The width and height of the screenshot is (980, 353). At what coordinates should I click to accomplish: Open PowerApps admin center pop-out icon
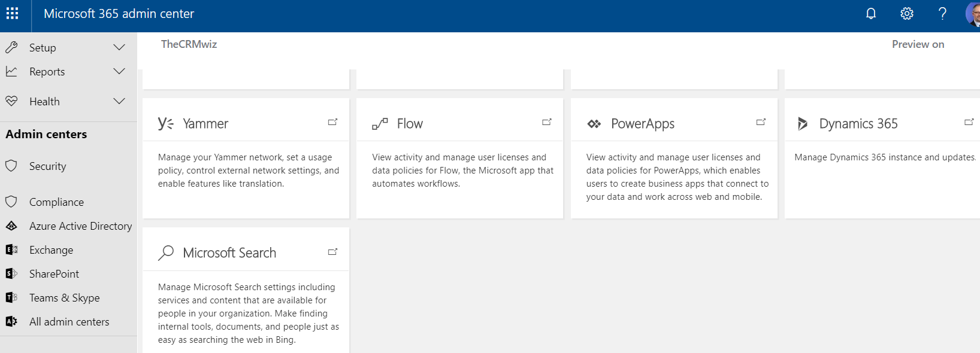(761, 122)
